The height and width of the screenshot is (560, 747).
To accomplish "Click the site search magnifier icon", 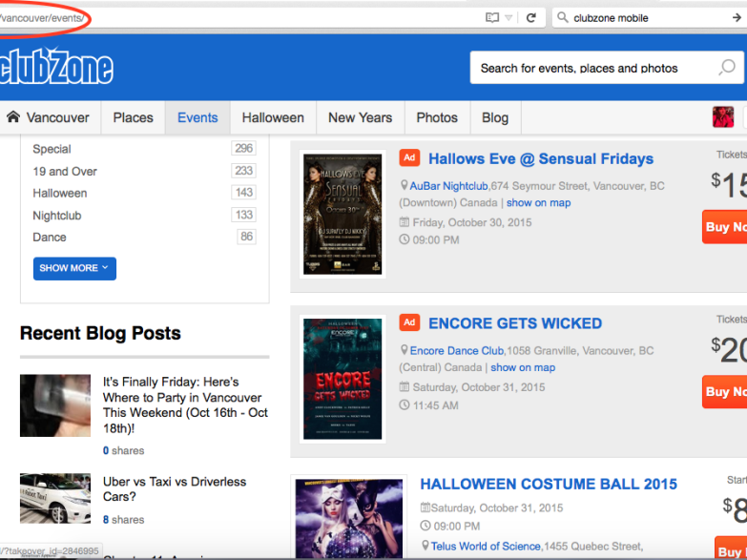I will click(x=727, y=68).
